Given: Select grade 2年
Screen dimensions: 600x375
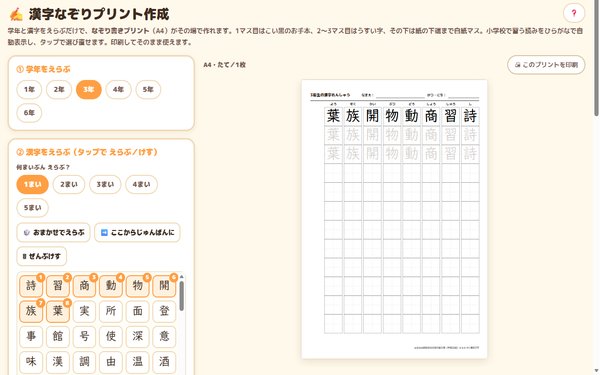Looking at the screenshot, I should (x=59, y=90).
